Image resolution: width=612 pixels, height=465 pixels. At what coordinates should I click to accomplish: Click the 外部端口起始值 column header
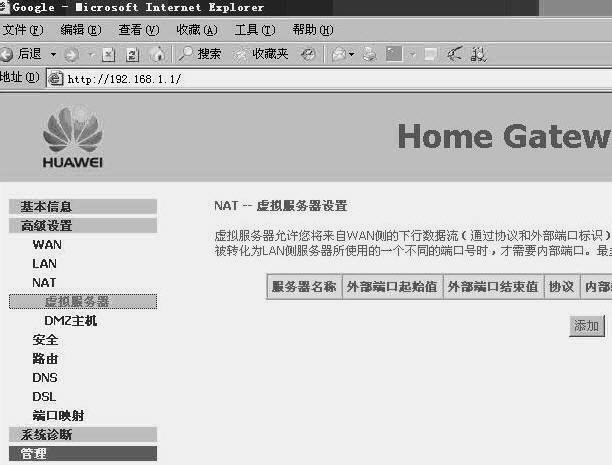[x=392, y=287]
